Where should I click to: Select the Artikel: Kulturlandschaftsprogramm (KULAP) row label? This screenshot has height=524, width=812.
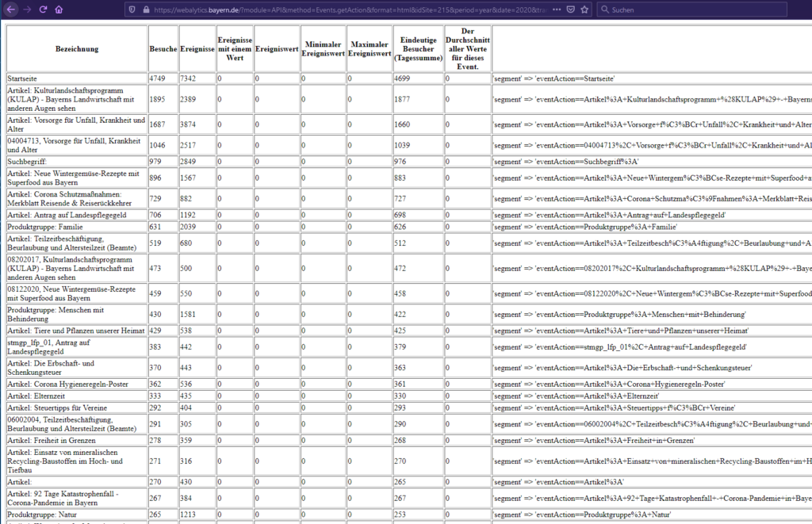tap(71, 99)
